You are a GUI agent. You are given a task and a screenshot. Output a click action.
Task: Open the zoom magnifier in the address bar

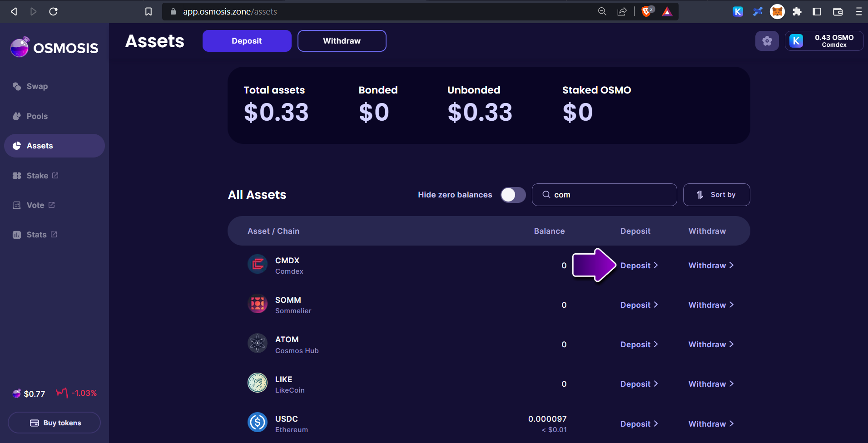coord(602,11)
